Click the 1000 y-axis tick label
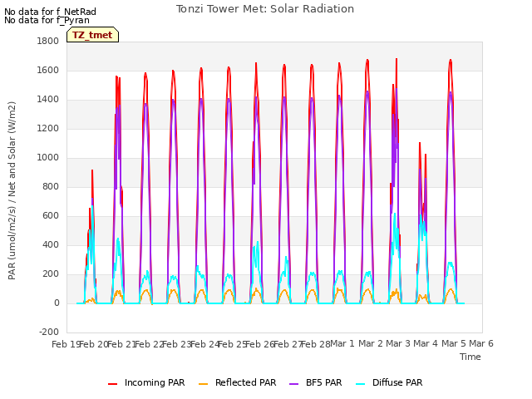This screenshot has width=532, height=399. [x=48, y=158]
